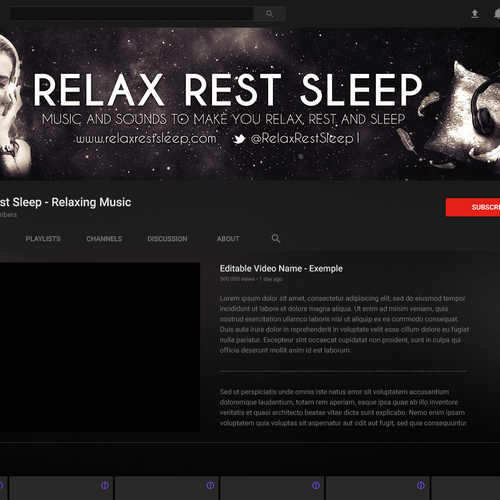500x500 pixels.
Task: Open the Channels tab
Action: [104, 239]
